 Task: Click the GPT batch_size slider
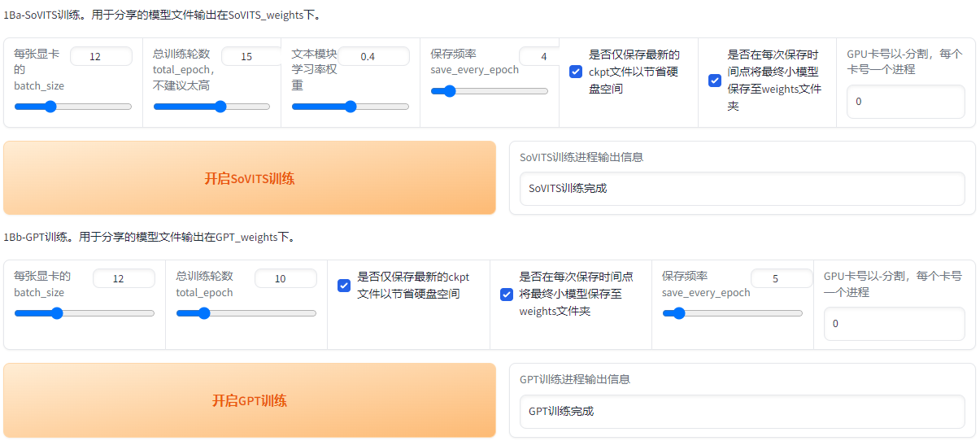85,313
